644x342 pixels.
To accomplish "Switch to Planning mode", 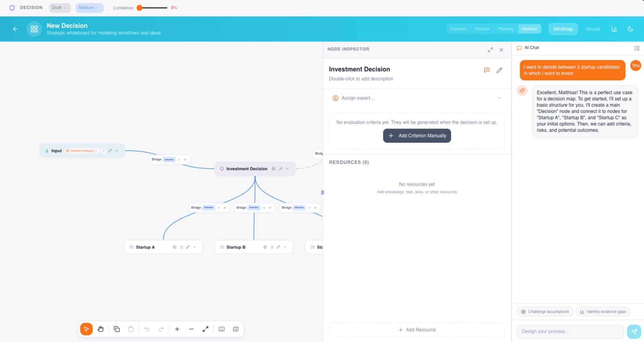I will click(x=505, y=29).
